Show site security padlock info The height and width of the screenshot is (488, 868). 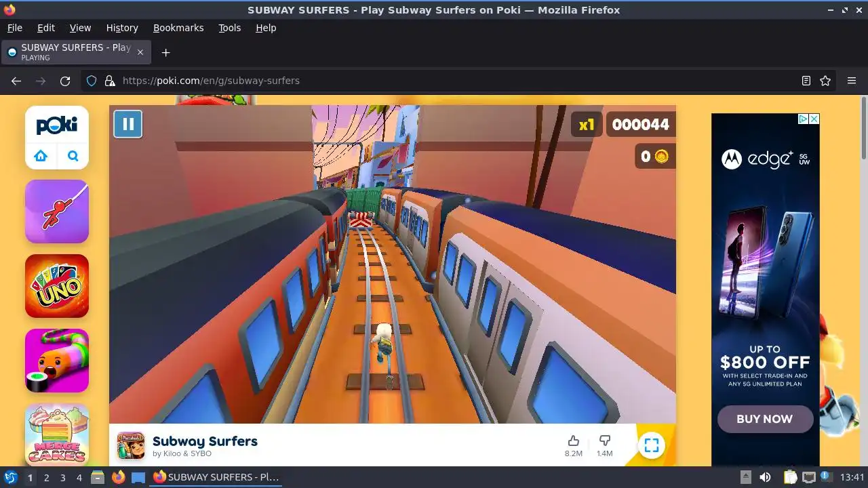pos(110,81)
